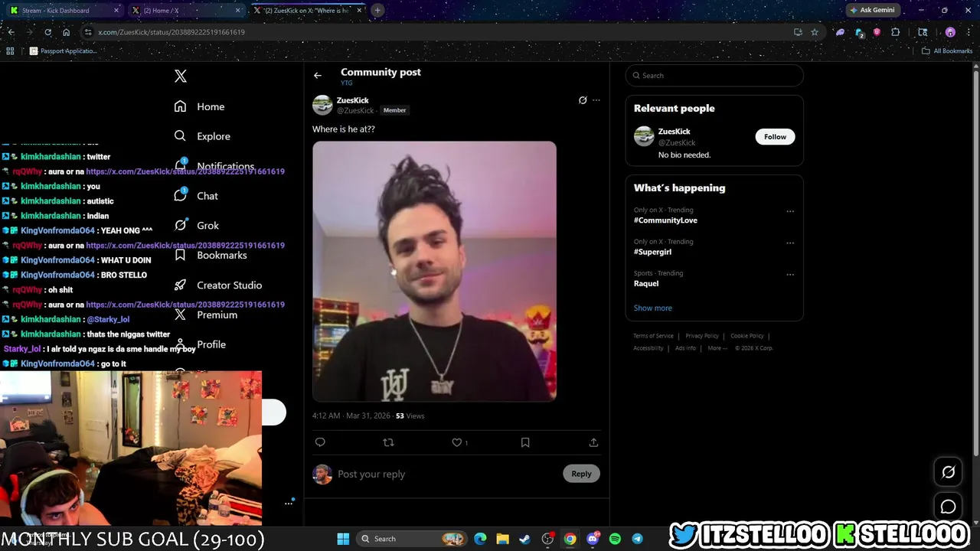Open Profile in X sidebar
Screen dimensions: 980x551
click(x=200, y=344)
